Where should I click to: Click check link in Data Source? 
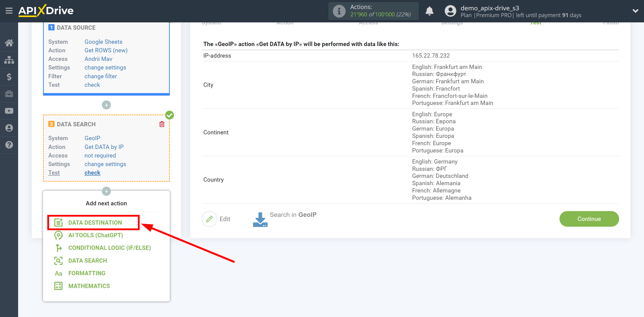pyautogui.click(x=92, y=85)
